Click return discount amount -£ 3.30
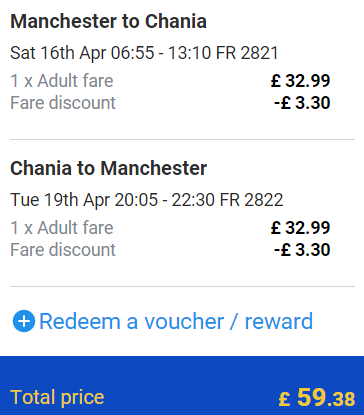This screenshot has width=364, height=415. click(x=302, y=250)
